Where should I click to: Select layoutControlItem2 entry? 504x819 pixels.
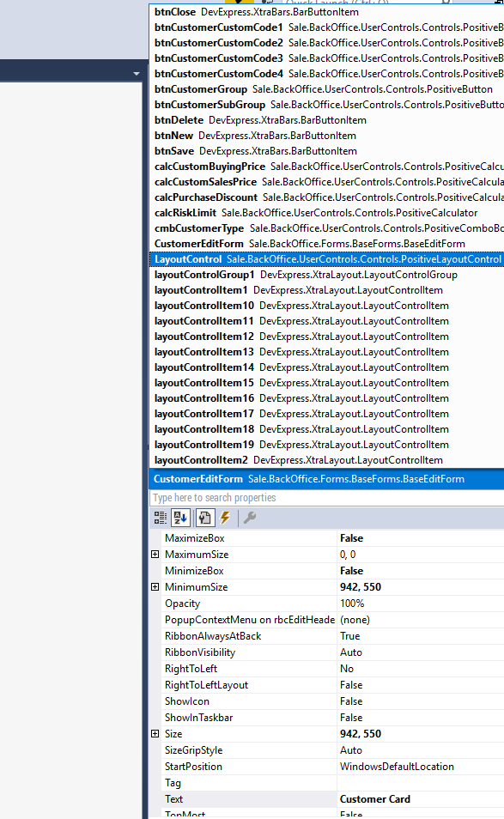click(327, 460)
